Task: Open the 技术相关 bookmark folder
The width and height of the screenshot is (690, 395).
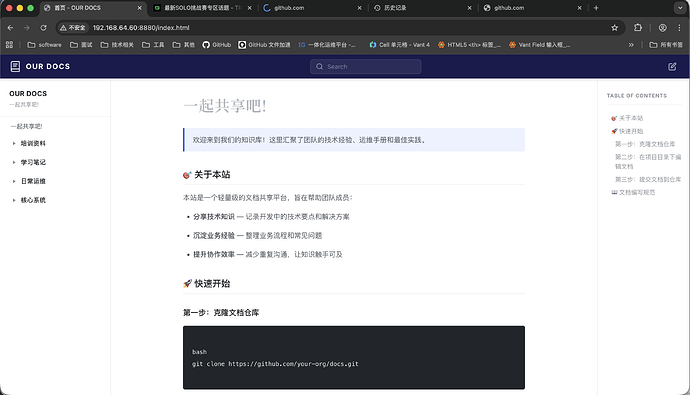Action: tap(117, 44)
